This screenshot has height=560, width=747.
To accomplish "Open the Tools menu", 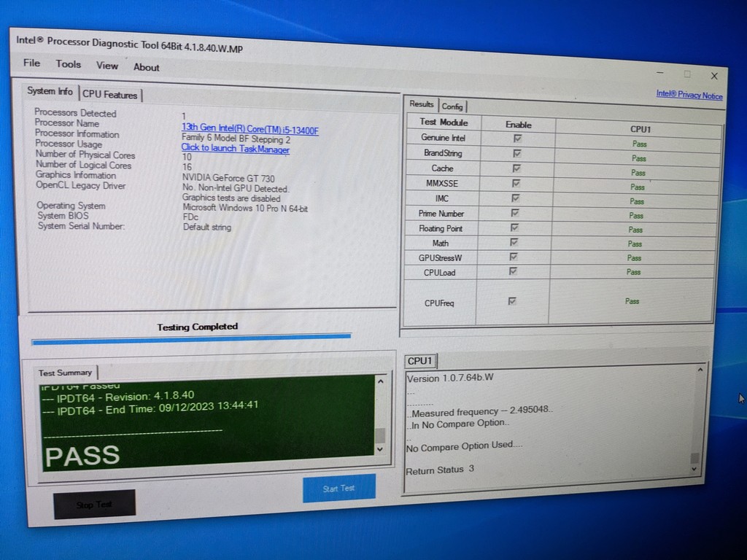I will pyautogui.click(x=68, y=64).
